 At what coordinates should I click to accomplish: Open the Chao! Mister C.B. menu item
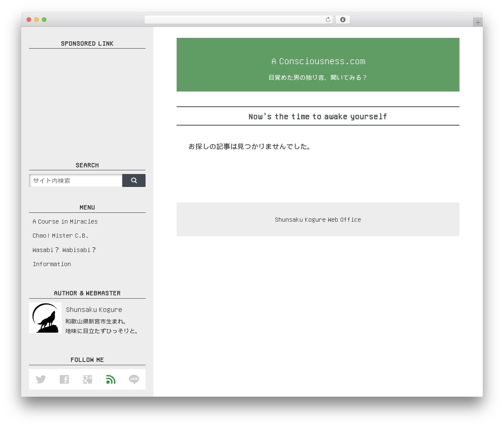click(60, 236)
